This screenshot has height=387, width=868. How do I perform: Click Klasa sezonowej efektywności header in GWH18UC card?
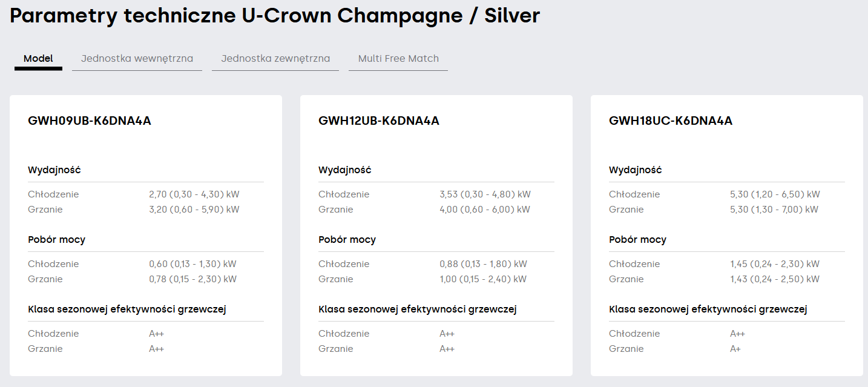pyautogui.click(x=708, y=309)
